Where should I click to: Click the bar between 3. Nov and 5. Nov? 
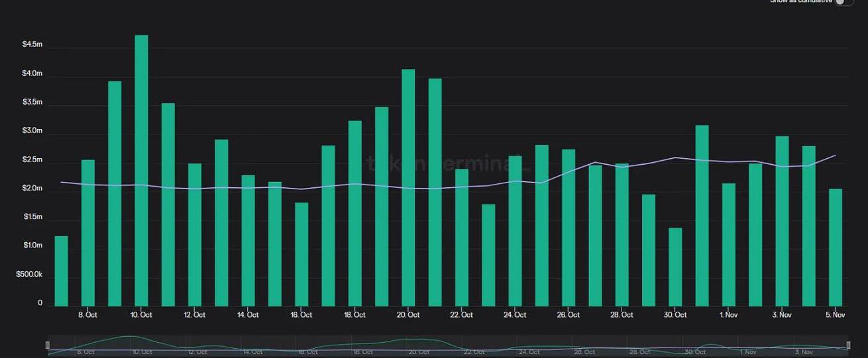click(809, 226)
